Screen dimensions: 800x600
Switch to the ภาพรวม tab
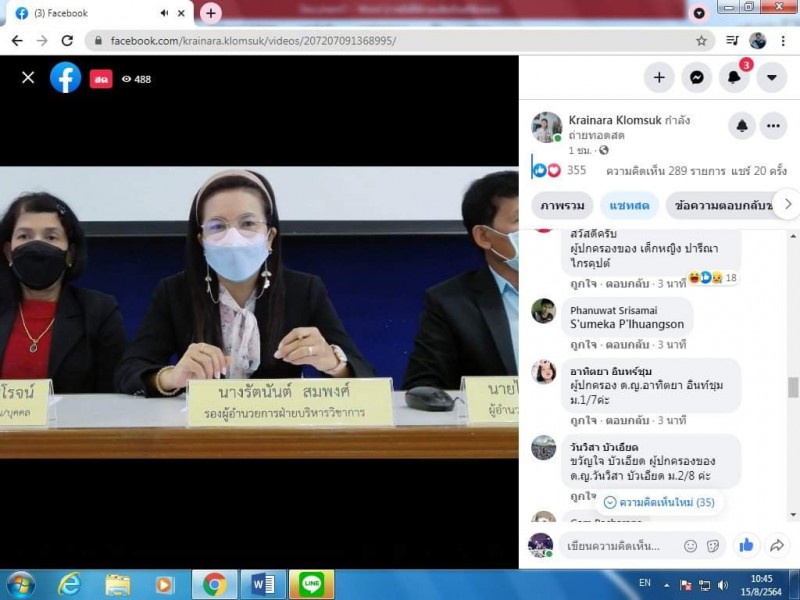(562, 206)
